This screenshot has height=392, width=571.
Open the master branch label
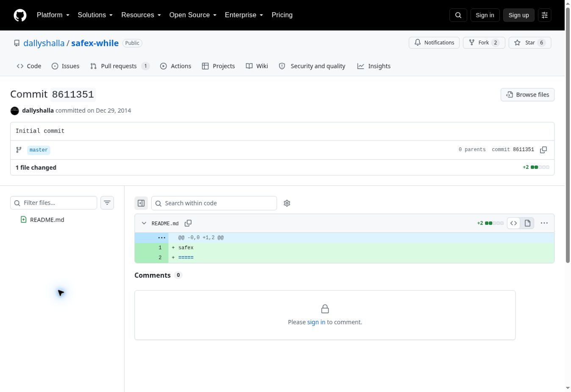pyautogui.click(x=39, y=150)
